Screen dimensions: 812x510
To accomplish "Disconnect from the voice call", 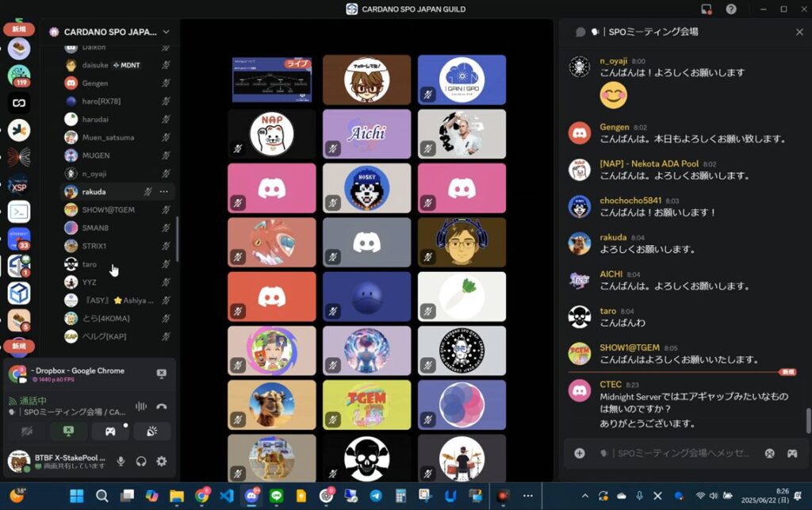I will tap(162, 406).
